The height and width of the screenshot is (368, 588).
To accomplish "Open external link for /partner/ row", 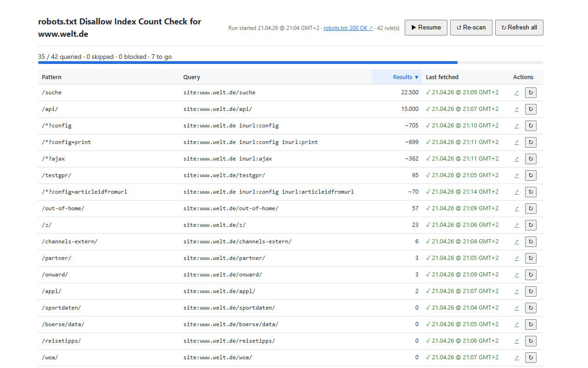I will 517,259.
